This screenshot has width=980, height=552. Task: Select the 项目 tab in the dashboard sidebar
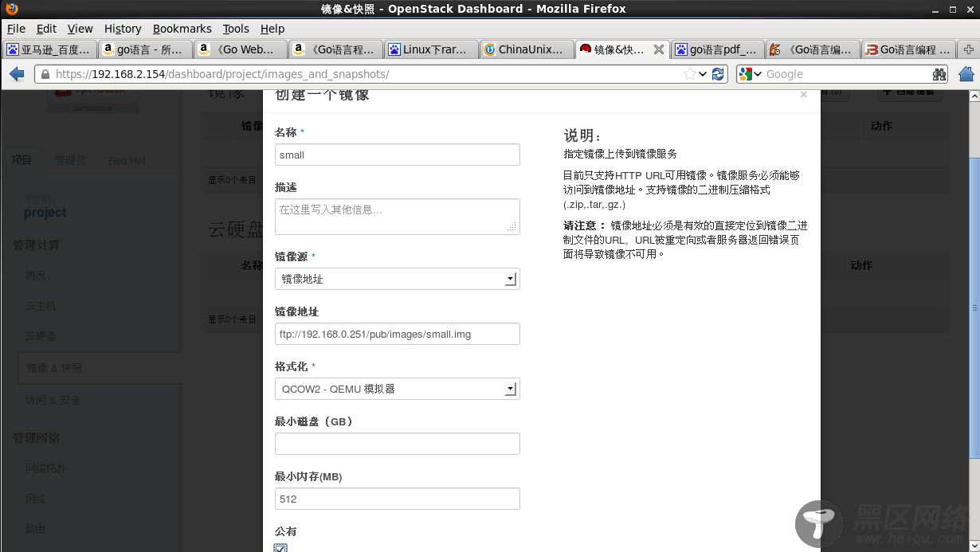(22, 160)
